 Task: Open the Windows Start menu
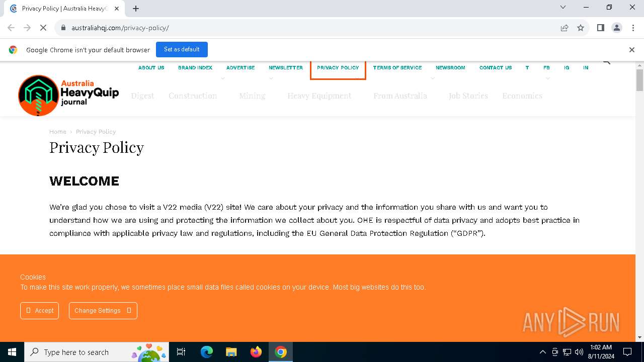click(x=12, y=352)
